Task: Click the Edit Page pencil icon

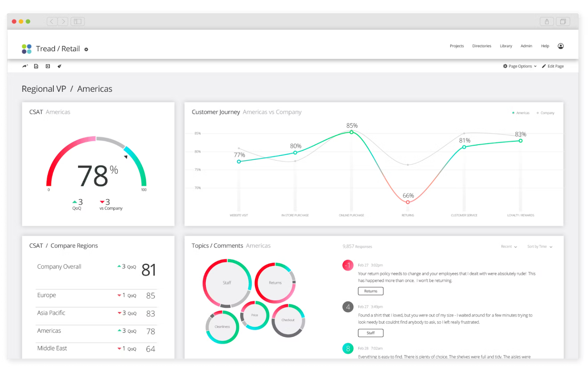Action: tap(544, 66)
